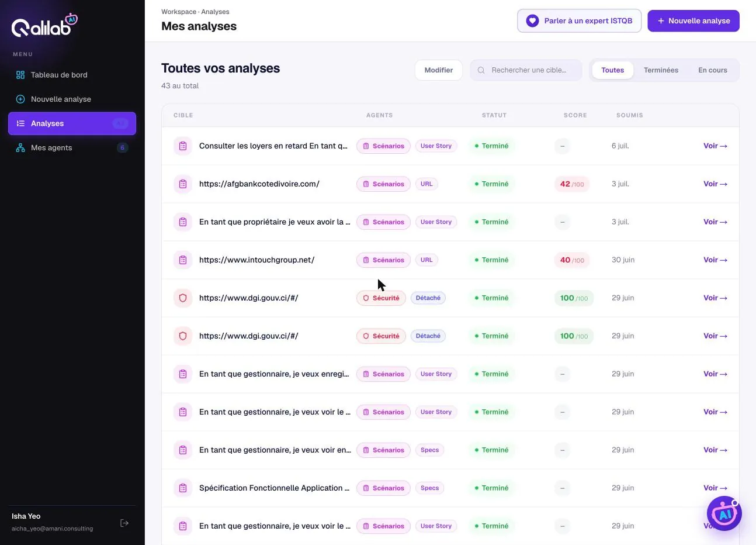The width and height of the screenshot is (756, 545).
Task: Open the AI assistant chat bubble
Action: coord(724,513)
